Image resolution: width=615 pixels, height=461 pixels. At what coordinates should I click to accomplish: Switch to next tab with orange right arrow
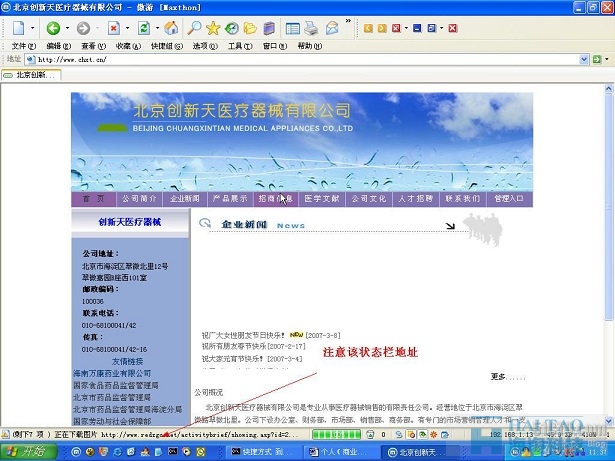click(382, 28)
